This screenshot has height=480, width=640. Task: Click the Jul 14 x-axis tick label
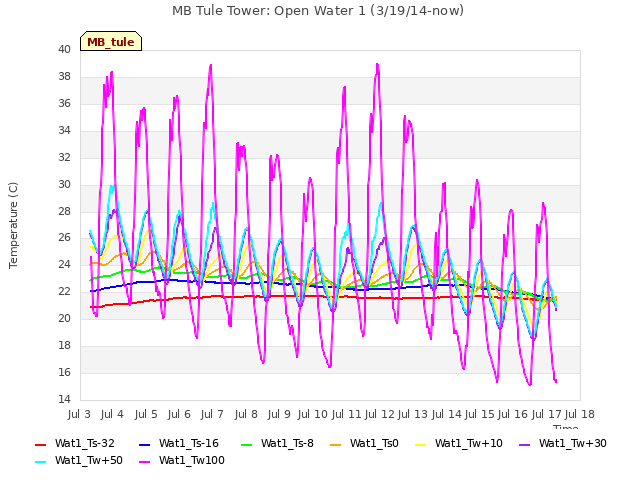click(x=446, y=414)
